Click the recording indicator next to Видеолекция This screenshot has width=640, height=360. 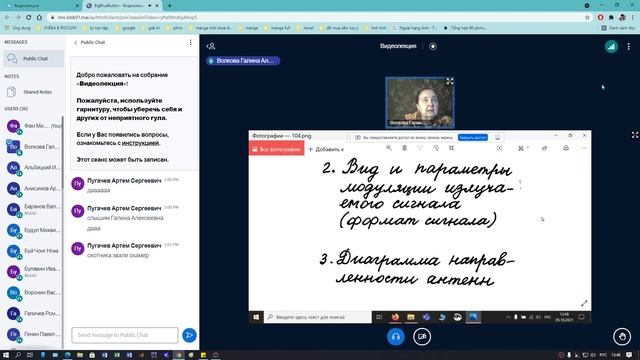point(433,46)
